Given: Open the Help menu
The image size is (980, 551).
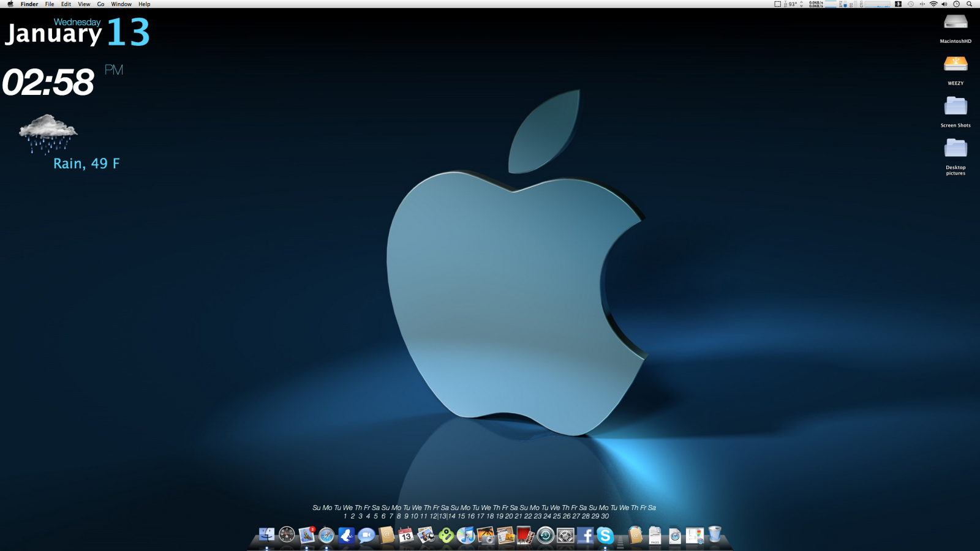Looking at the screenshot, I should pos(145,4).
